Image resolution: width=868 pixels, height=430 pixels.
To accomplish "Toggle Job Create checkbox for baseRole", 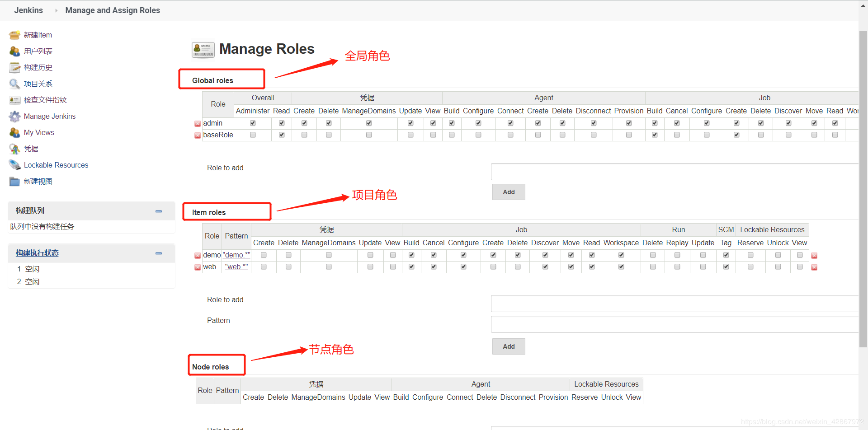I will (736, 135).
